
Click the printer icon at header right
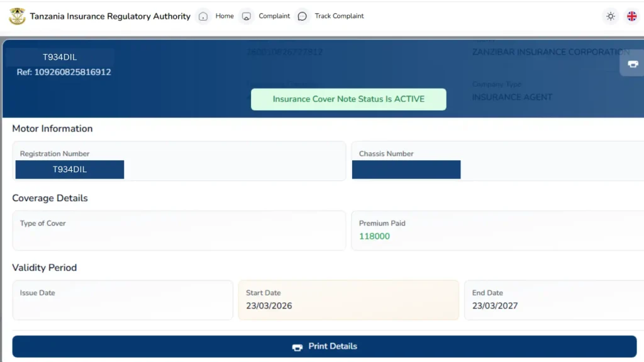(633, 64)
